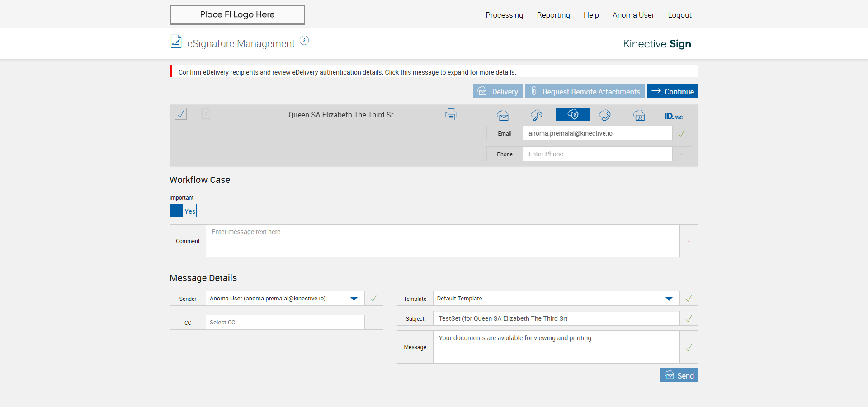Select the cloud email authentication icon
Viewport: 868px width, 407px height.
(x=503, y=115)
